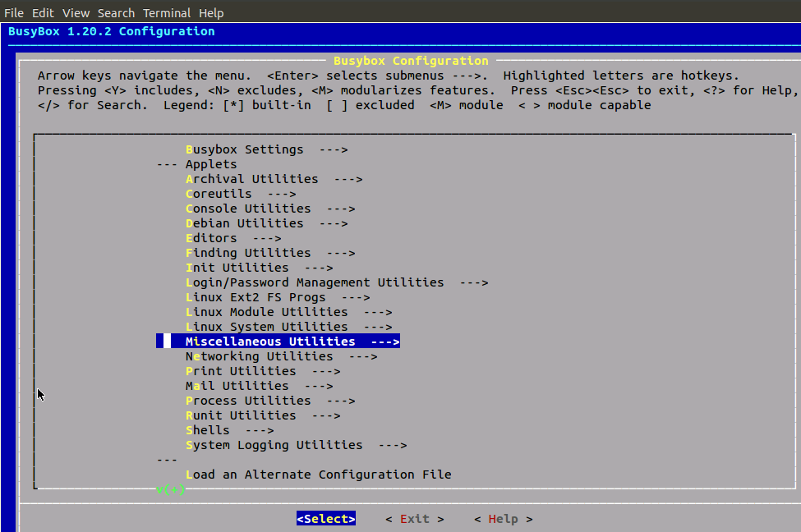Open Runit Utilities submenu
801x532 pixels.
[x=263, y=415]
